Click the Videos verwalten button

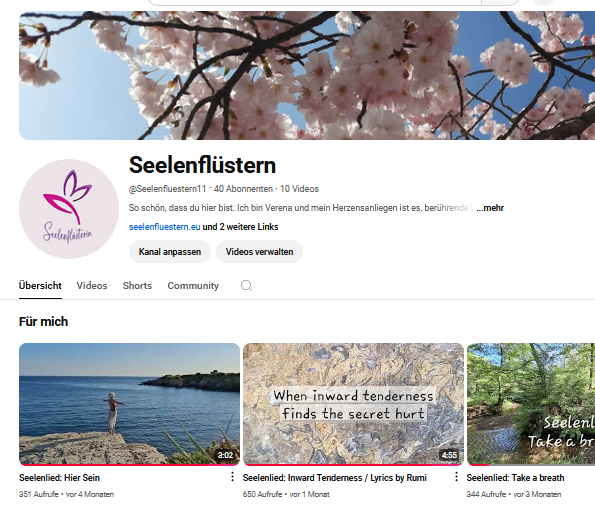coord(260,252)
